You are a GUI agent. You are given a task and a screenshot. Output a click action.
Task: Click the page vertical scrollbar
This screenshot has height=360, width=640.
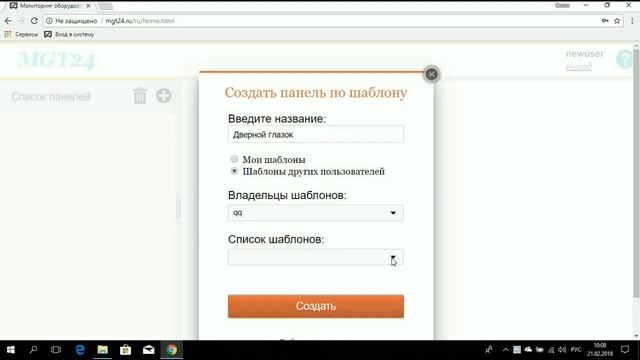point(636,173)
